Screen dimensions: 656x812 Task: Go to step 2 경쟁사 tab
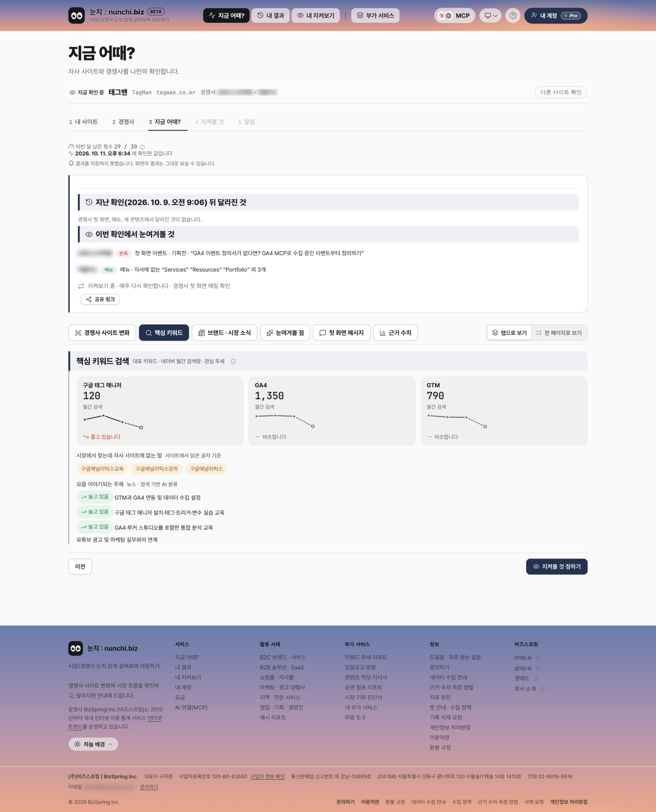coord(123,122)
